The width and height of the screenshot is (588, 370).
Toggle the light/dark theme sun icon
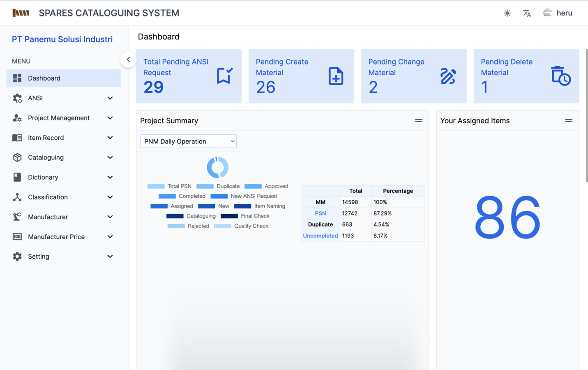pyautogui.click(x=507, y=13)
